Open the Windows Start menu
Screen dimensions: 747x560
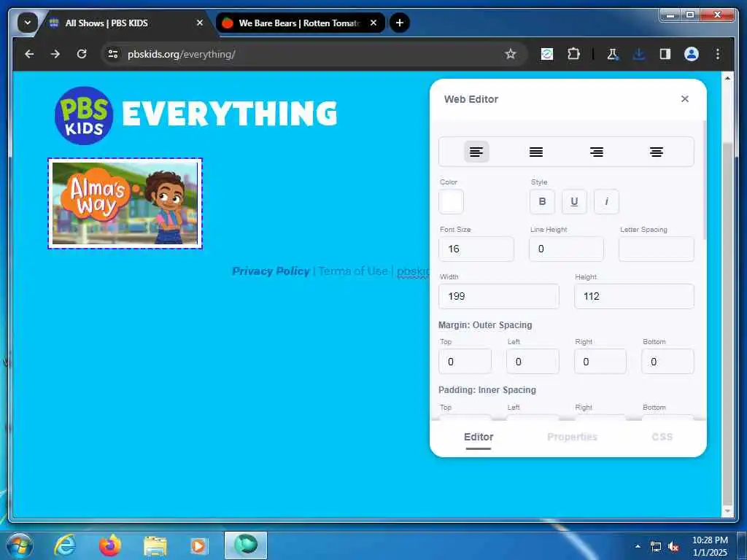pos(20,545)
